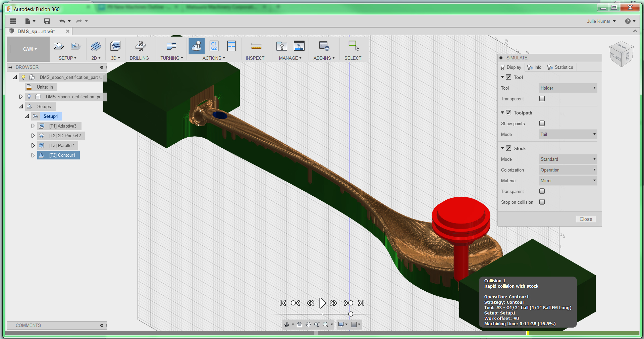The height and width of the screenshot is (339, 644).
Task: Toggle root component lightbulb visibility
Action: pos(23,77)
